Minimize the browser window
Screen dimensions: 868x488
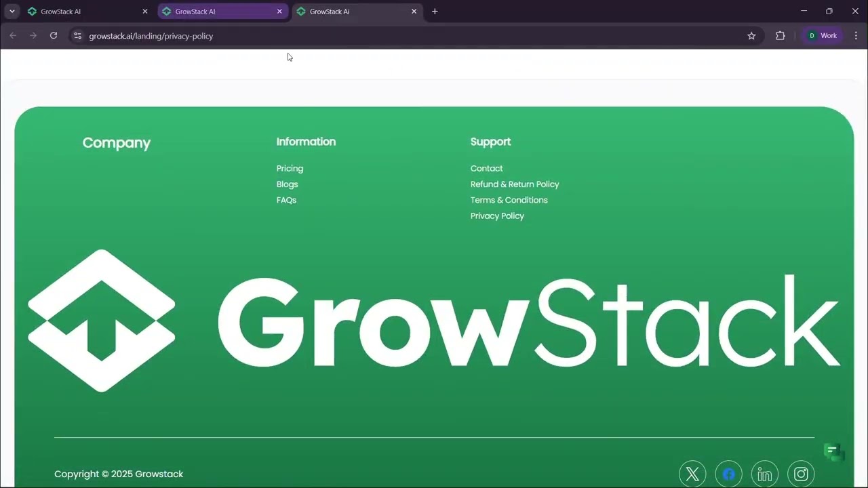pyautogui.click(x=804, y=12)
